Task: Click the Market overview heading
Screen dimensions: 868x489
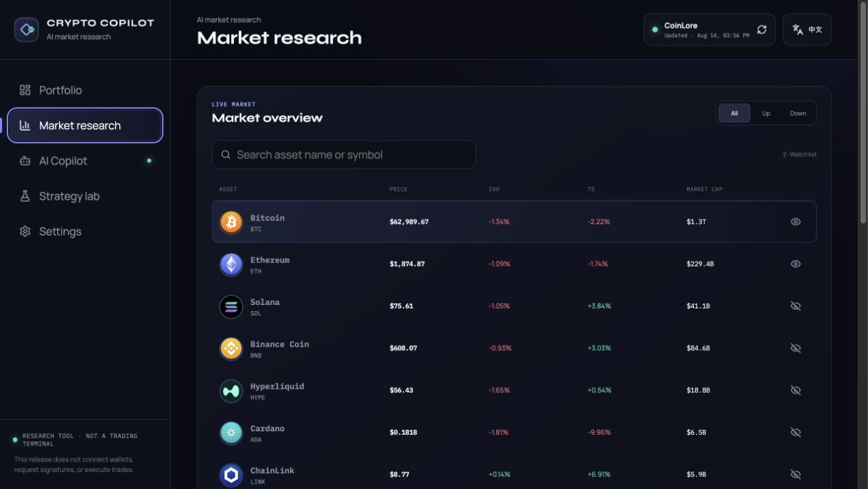Action: (267, 118)
